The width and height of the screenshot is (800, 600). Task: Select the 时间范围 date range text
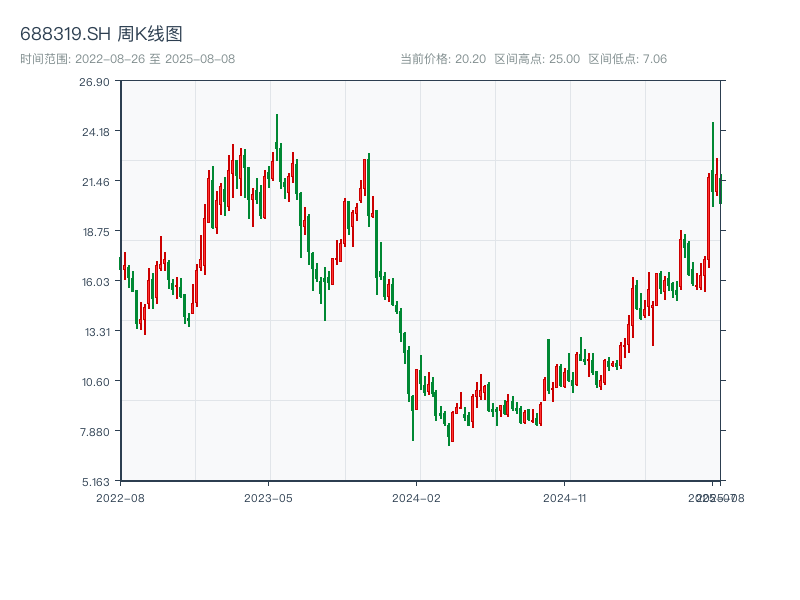tap(128, 59)
